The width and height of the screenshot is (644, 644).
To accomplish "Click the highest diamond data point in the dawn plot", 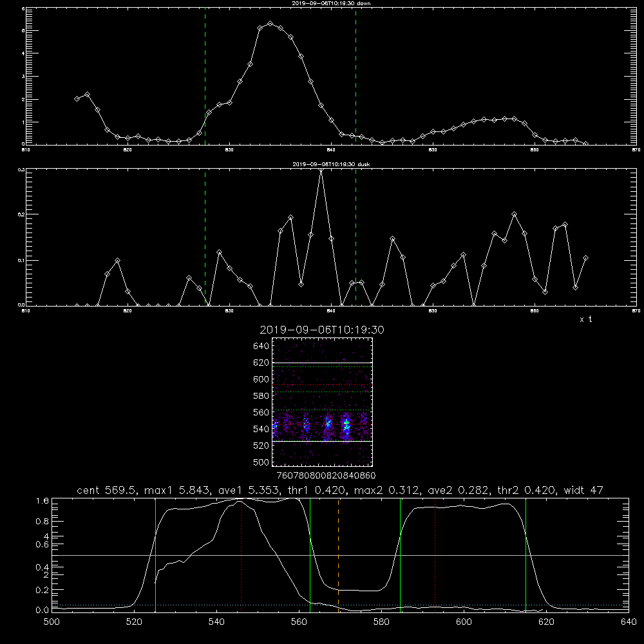I will (270, 23).
